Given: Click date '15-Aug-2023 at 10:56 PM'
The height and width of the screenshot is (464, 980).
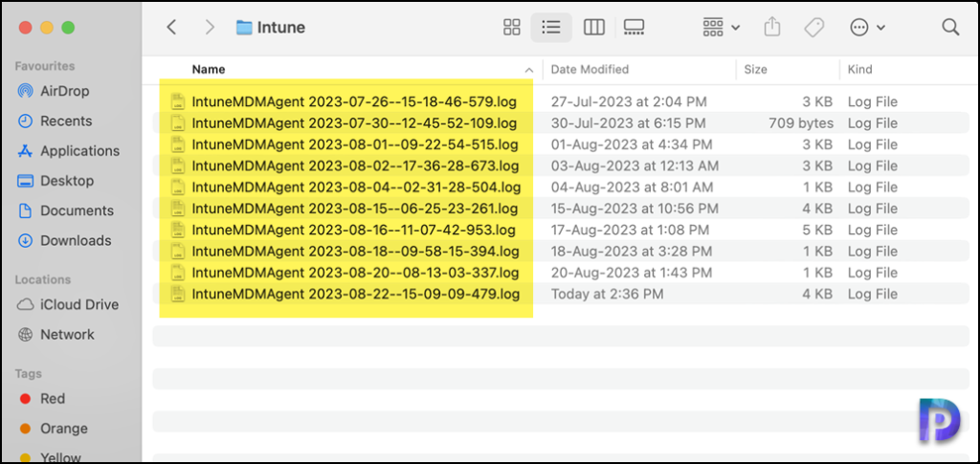Looking at the screenshot, I should 635,209.
